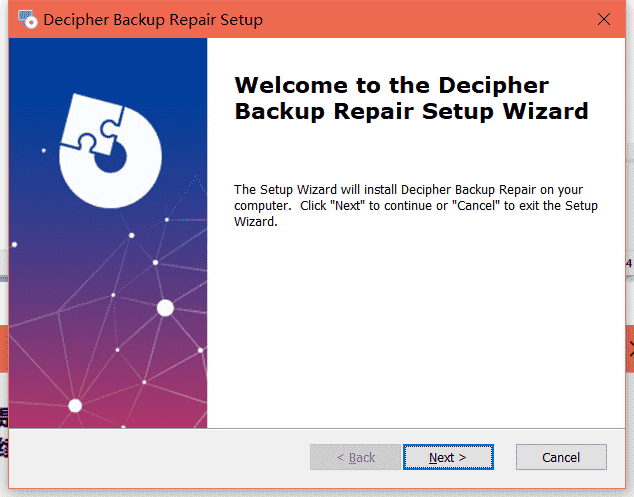Click the "Decipher Backup Repair Setup" title bar text

[153, 20]
